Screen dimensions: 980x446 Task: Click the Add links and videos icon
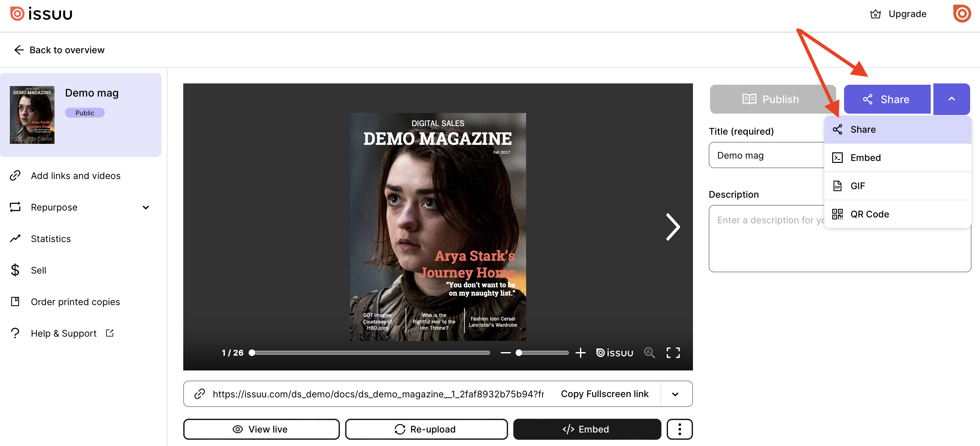click(x=15, y=175)
